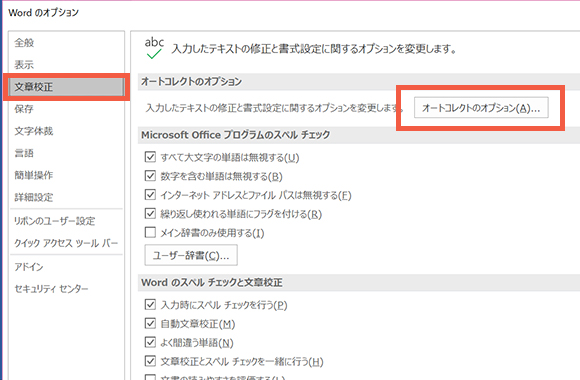Image resolution: width=580 pixels, height=380 pixels.
Task: Click the オートコレクトのオプション section header
Action: [192, 81]
